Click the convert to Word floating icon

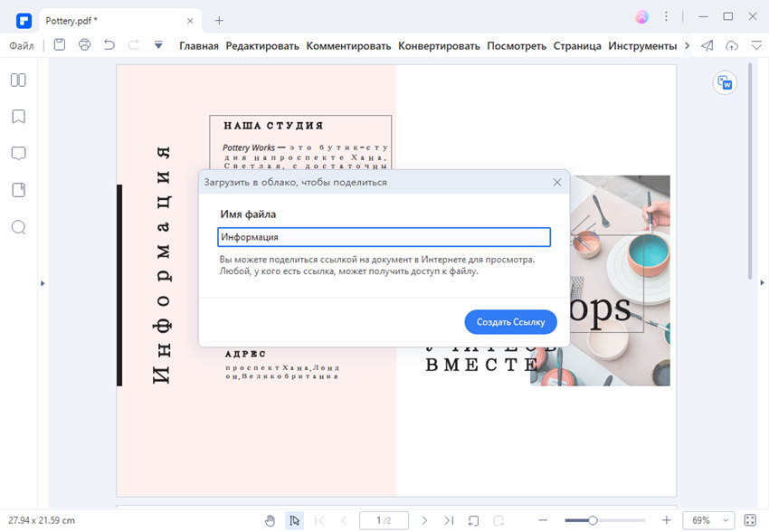(725, 83)
